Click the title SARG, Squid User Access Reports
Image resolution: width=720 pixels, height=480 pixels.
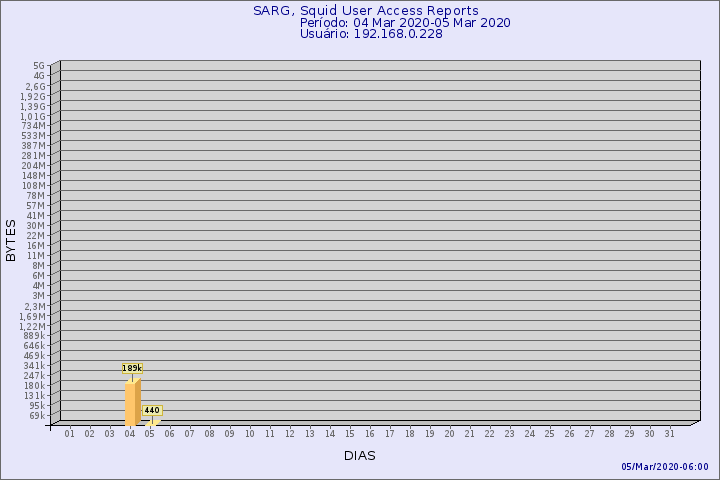point(366,11)
